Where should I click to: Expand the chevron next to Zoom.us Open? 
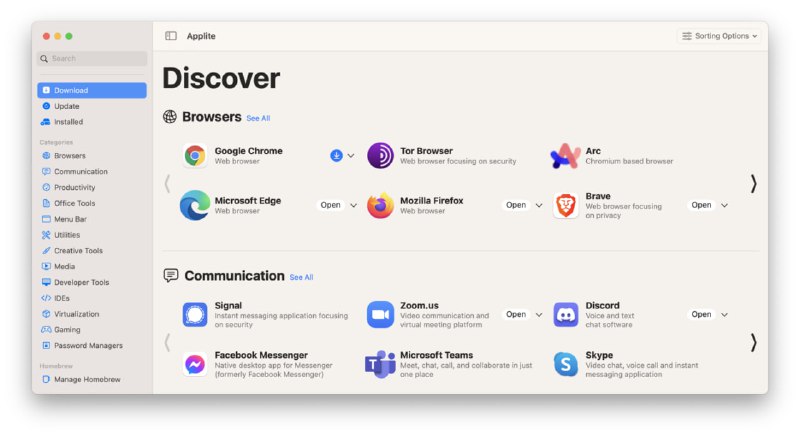tap(539, 314)
